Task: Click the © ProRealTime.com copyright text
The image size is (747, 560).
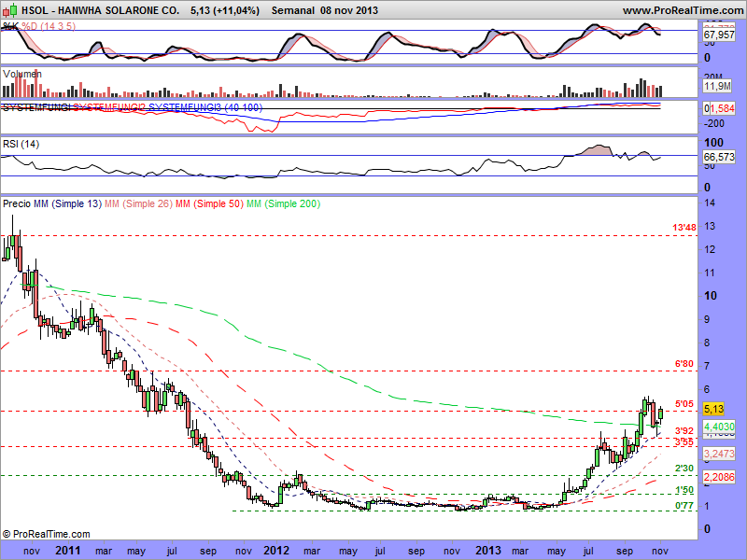Action: pyautogui.click(x=46, y=534)
